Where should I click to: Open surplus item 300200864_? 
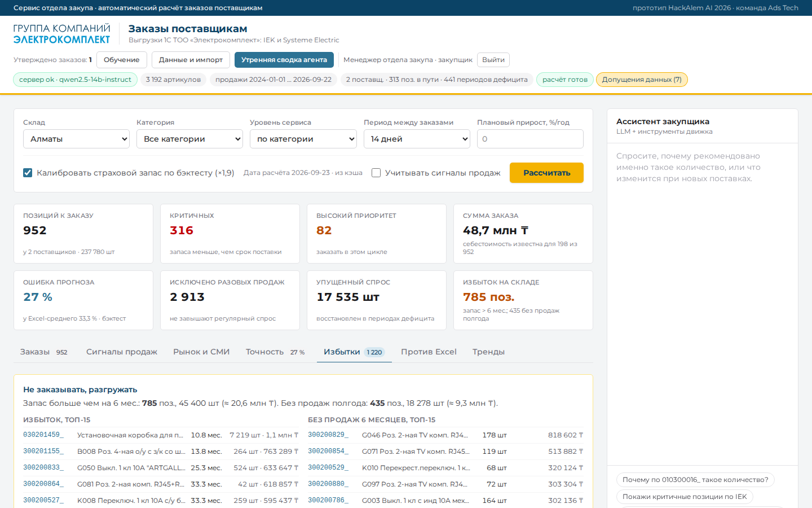click(43, 484)
